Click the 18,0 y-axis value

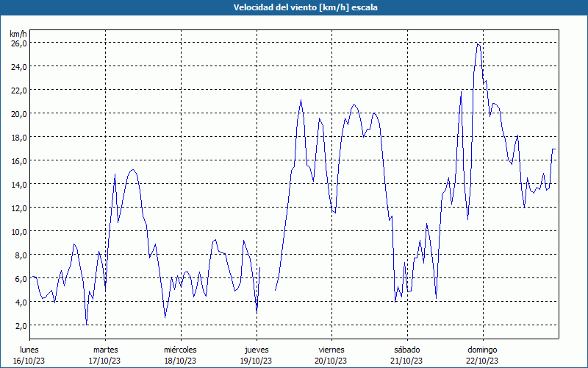coord(19,137)
